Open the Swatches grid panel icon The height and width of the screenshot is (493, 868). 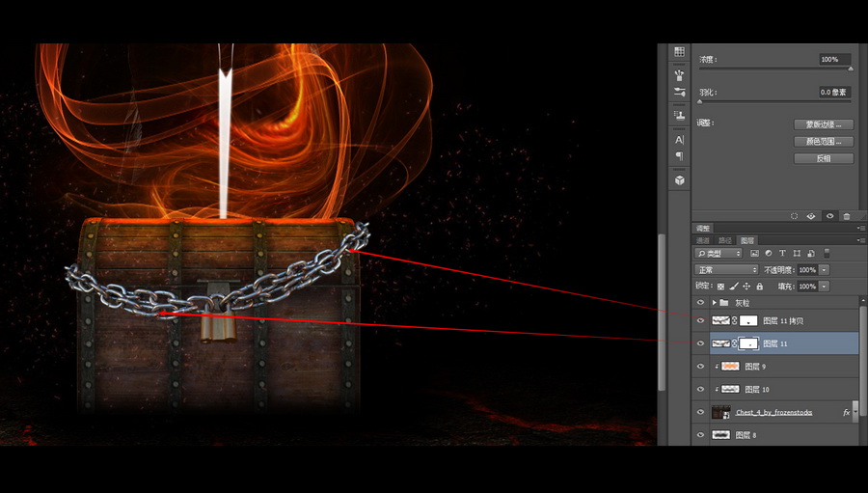coord(679,51)
